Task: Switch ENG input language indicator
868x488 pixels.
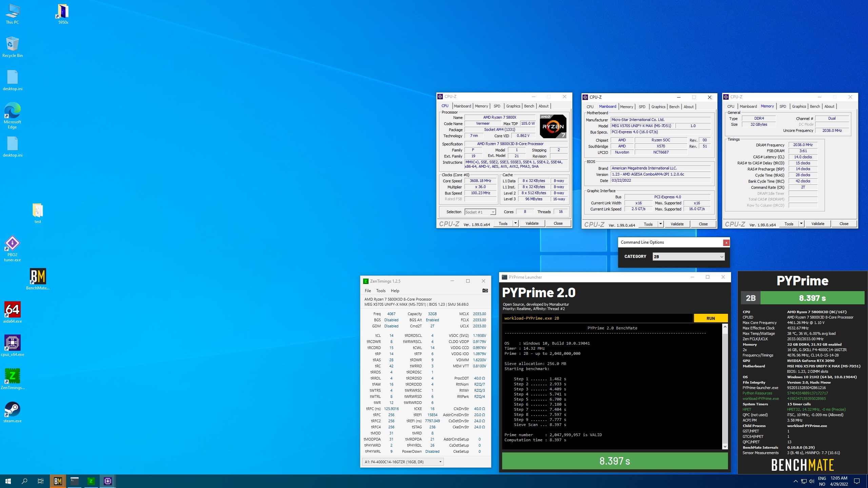Action: [x=822, y=481]
